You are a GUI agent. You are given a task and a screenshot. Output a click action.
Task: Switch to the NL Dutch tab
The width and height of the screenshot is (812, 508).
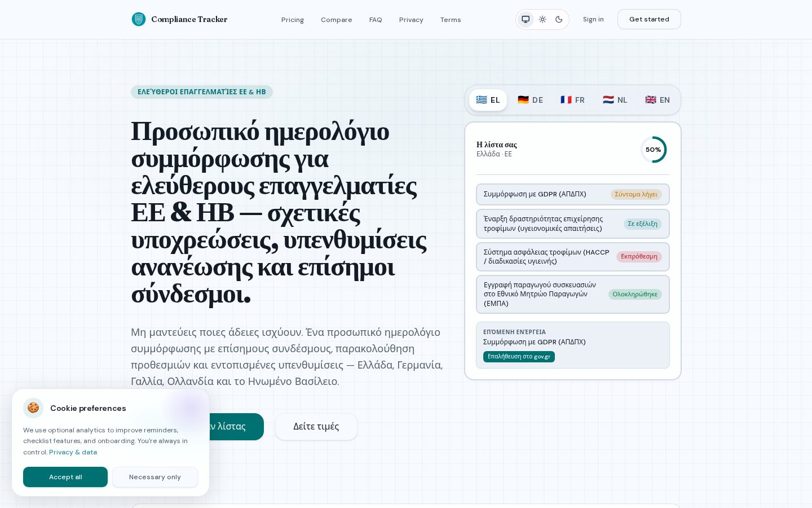pos(615,100)
